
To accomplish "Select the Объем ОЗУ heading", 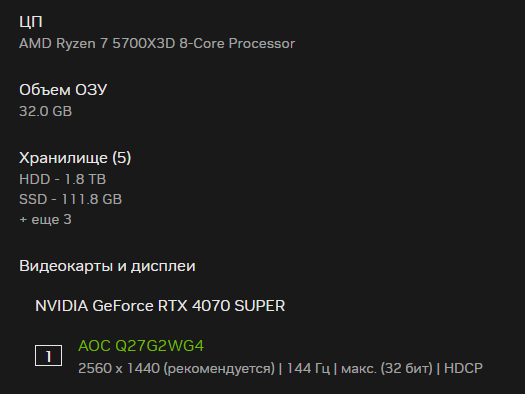I will (x=63, y=90).
